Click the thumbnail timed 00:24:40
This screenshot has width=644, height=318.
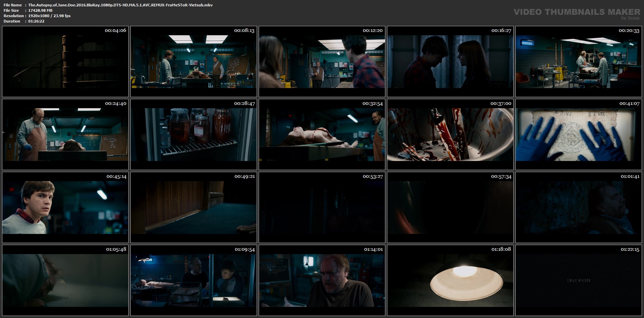[65, 134]
